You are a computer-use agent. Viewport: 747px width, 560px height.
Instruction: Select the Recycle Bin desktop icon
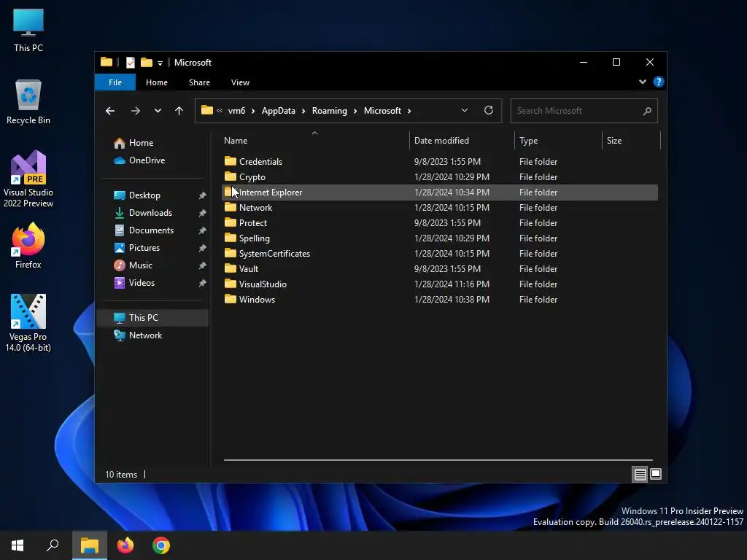pyautogui.click(x=28, y=102)
